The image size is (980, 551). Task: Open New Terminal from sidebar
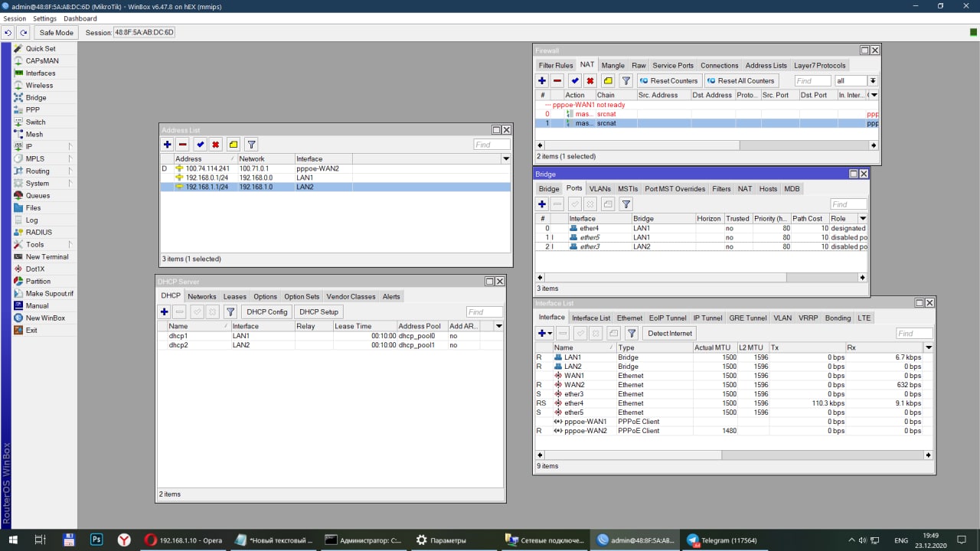coord(46,256)
